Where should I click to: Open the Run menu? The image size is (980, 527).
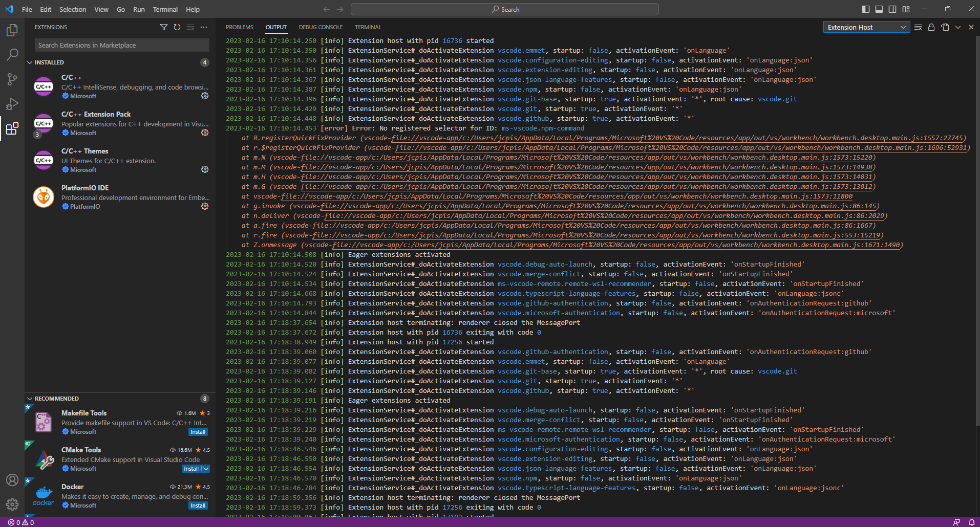pos(139,9)
